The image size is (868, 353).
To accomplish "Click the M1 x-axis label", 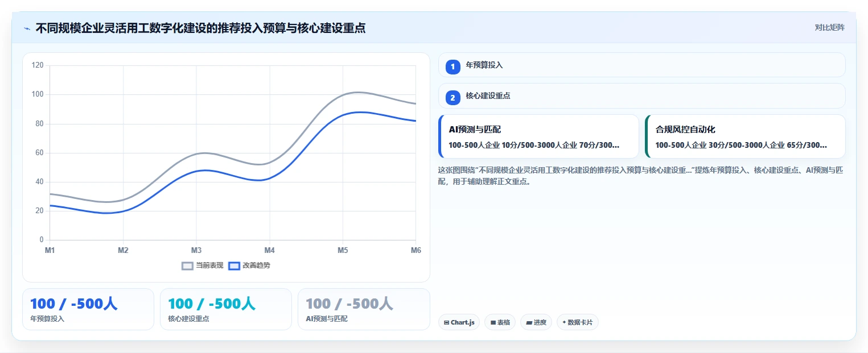I will [50, 250].
